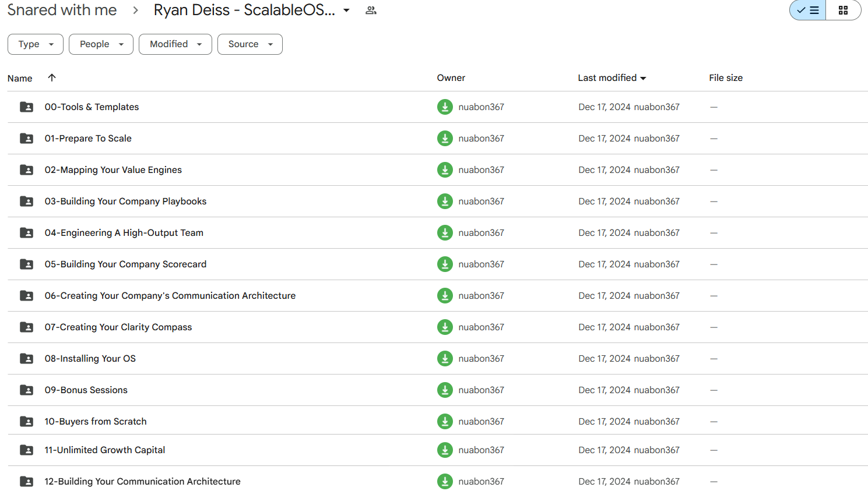868x498 pixels.
Task: Open folder 01-Prepare To Scale
Action: (x=88, y=139)
